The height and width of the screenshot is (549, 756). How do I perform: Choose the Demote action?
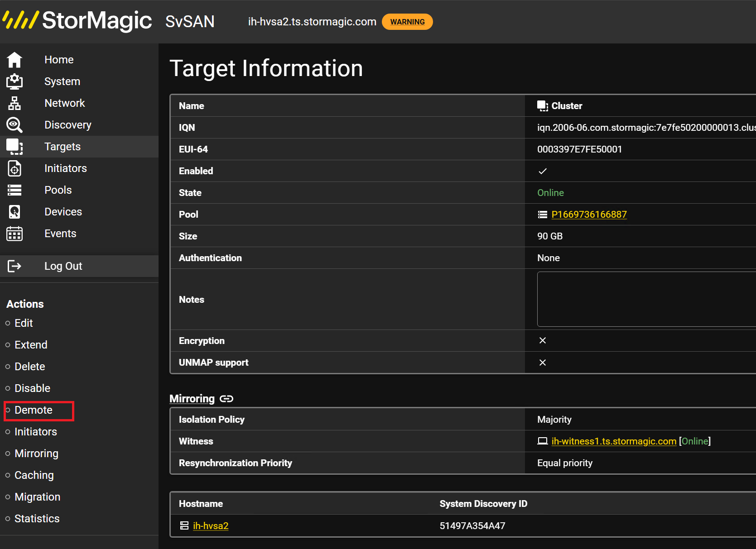pyautogui.click(x=34, y=410)
